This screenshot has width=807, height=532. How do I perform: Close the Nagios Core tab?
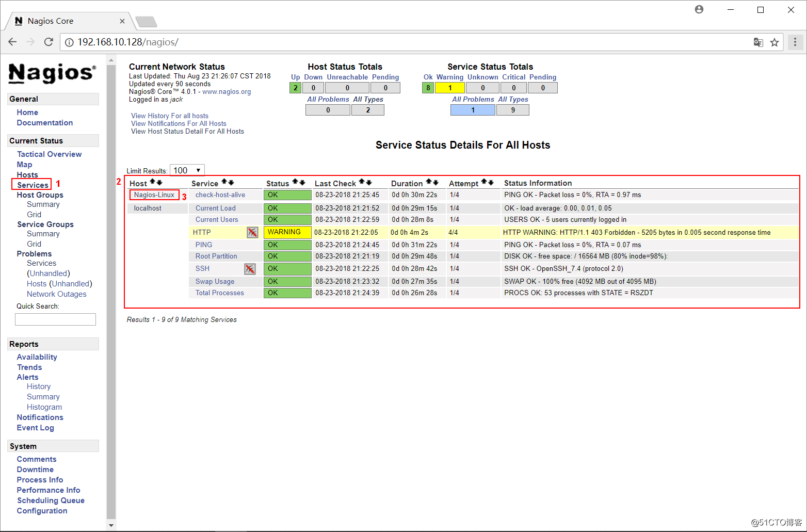click(x=122, y=21)
